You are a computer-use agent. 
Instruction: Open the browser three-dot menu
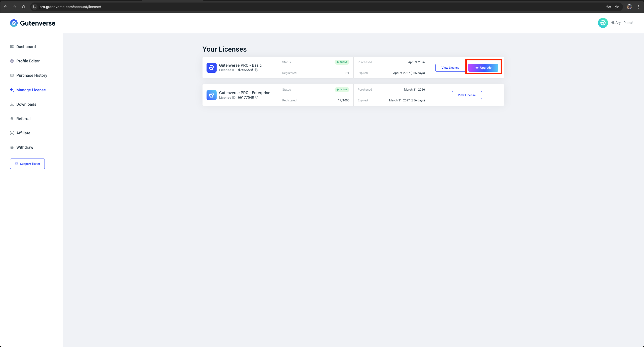[638, 7]
